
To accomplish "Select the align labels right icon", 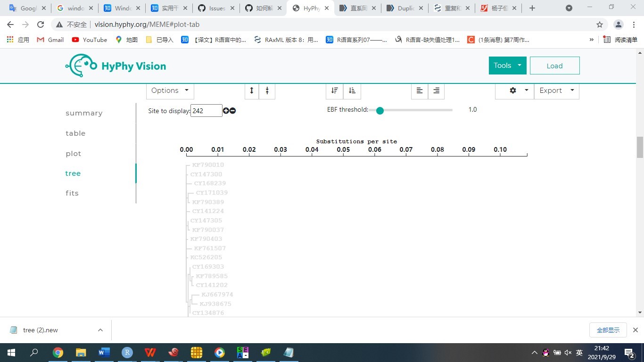I will pyautogui.click(x=436, y=90).
